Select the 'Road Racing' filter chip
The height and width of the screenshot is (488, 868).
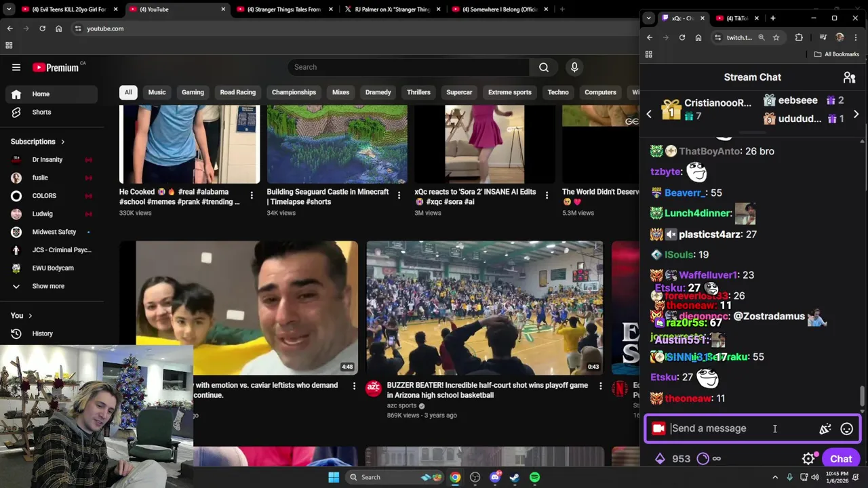click(237, 92)
